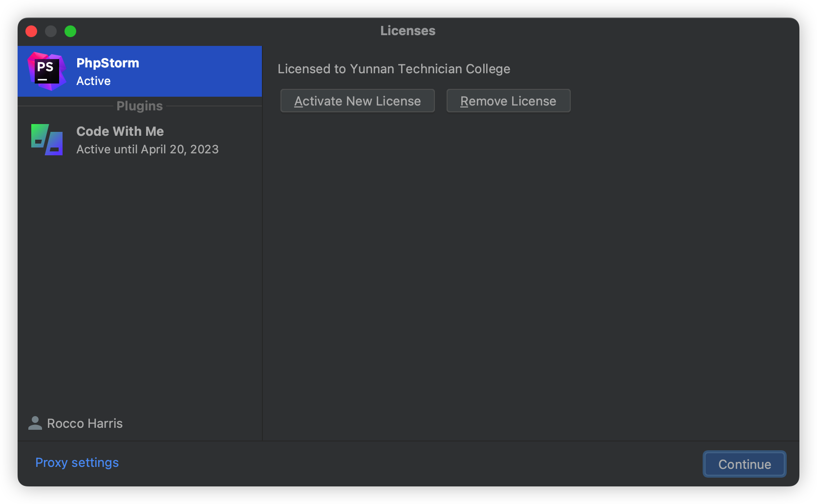The height and width of the screenshot is (504, 817).
Task: Click the PhpStorm 'Active' status text
Action: (93, 81)
